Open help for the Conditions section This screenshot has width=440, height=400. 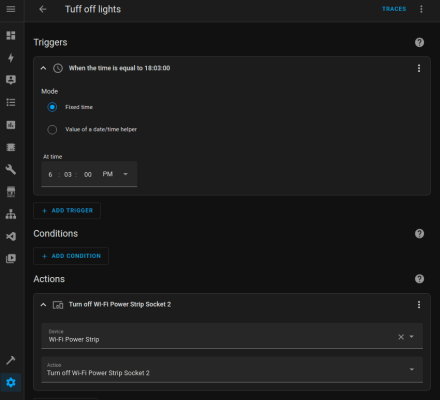click(419, 233)
